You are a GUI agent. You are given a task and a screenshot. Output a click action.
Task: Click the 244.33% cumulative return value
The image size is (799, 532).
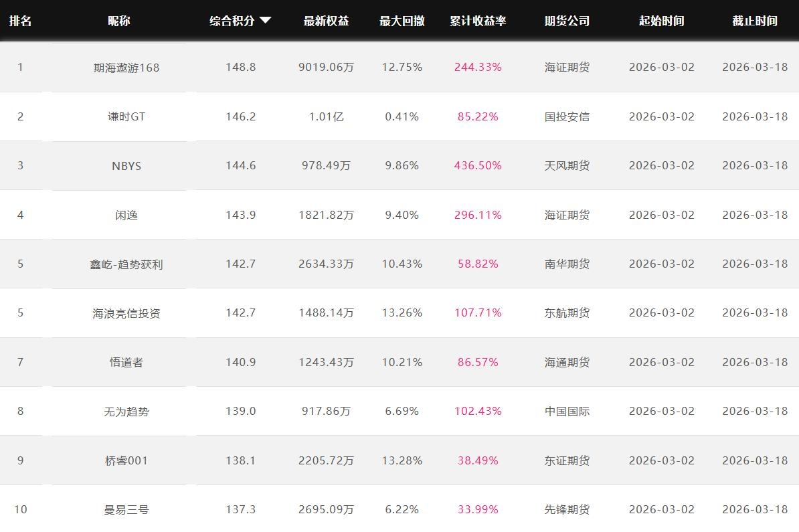(478, 67)
